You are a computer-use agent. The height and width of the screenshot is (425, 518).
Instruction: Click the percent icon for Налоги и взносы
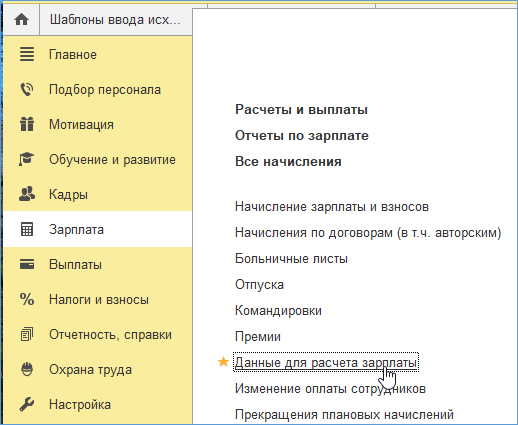coord(27,299)
